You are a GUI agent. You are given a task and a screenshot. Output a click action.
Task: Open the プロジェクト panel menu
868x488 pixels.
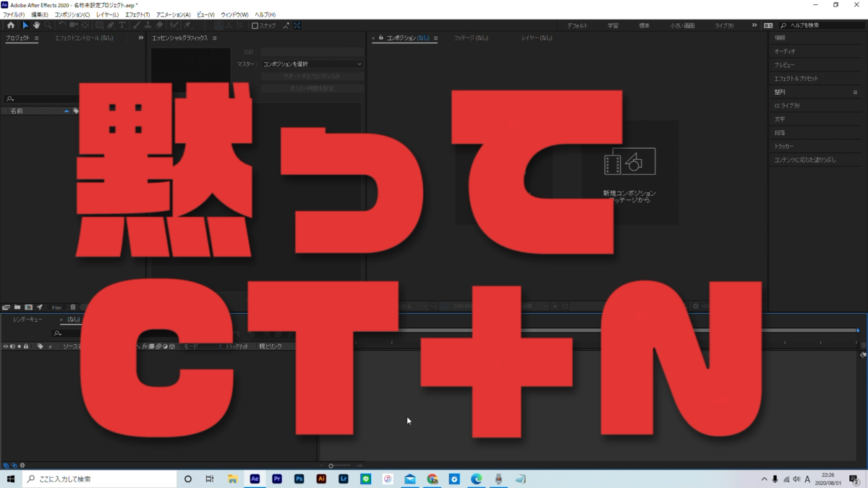point(37,38)
